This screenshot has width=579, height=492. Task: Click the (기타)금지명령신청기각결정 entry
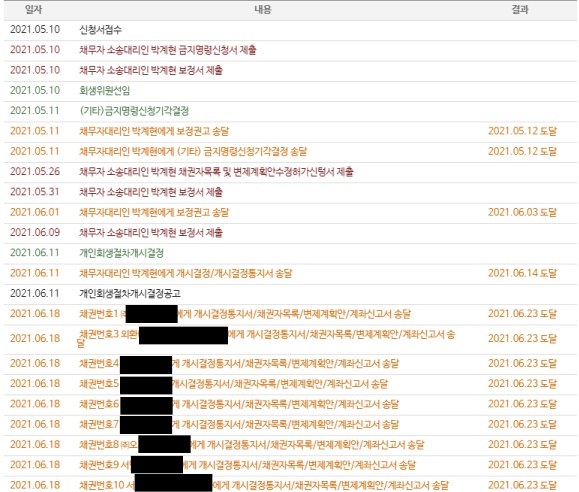[x=134, y=111]
